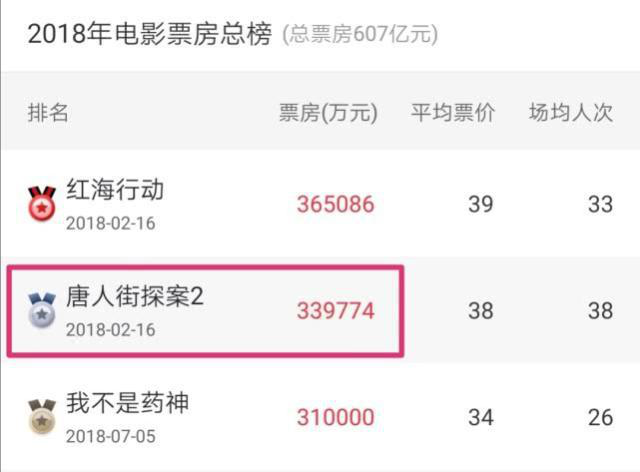
Task: Click the gold medal icon for 红海行动
Action: (x=42, y=203)
